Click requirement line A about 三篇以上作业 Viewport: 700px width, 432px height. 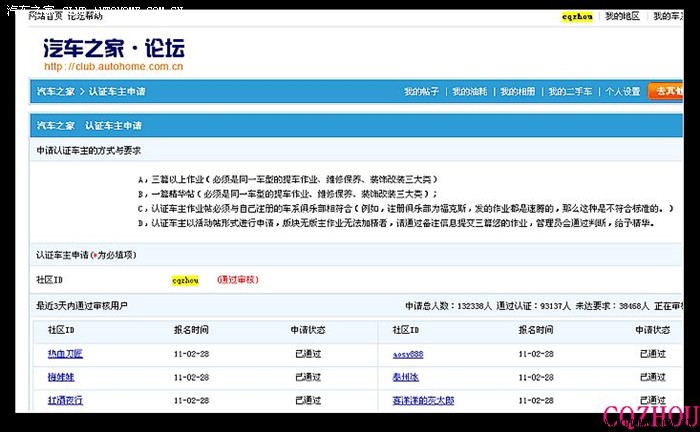click(x=288, y=179)
